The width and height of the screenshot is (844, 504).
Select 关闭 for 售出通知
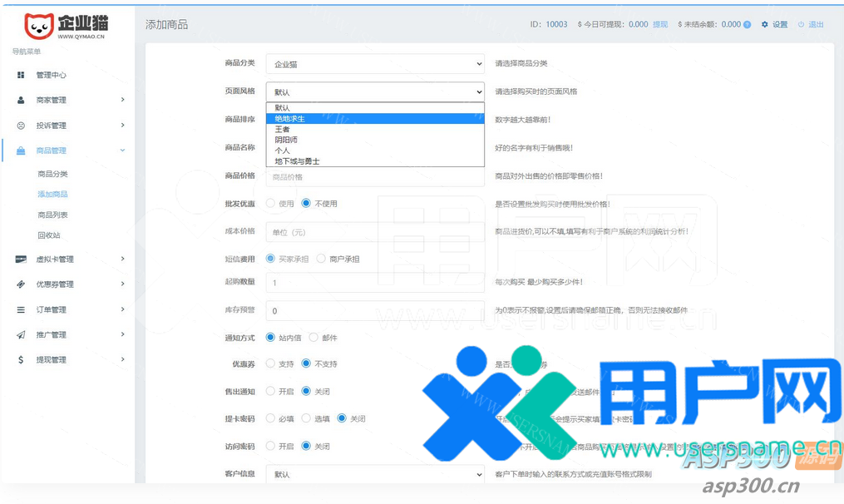tap(306, 392)
